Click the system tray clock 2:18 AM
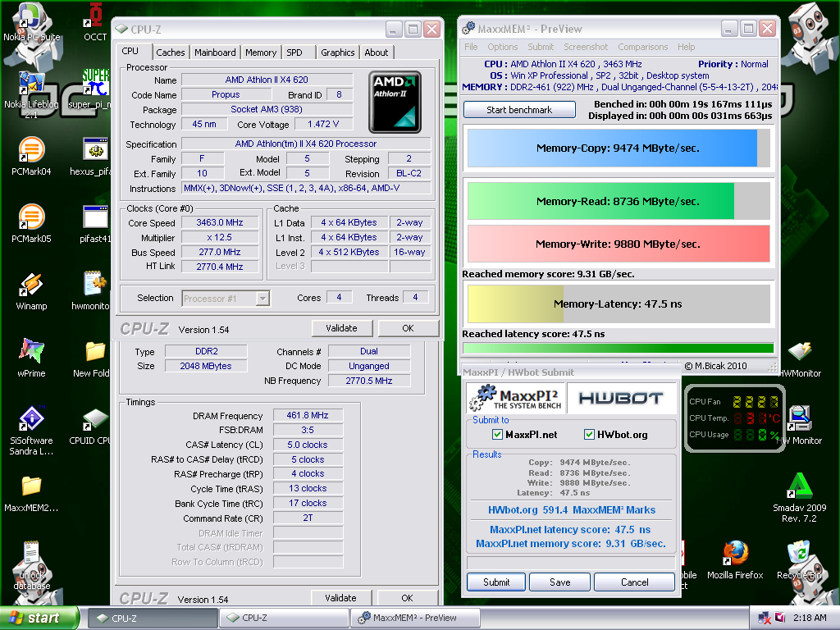Viewport: 840px width, 630px height. click(810, 618)
